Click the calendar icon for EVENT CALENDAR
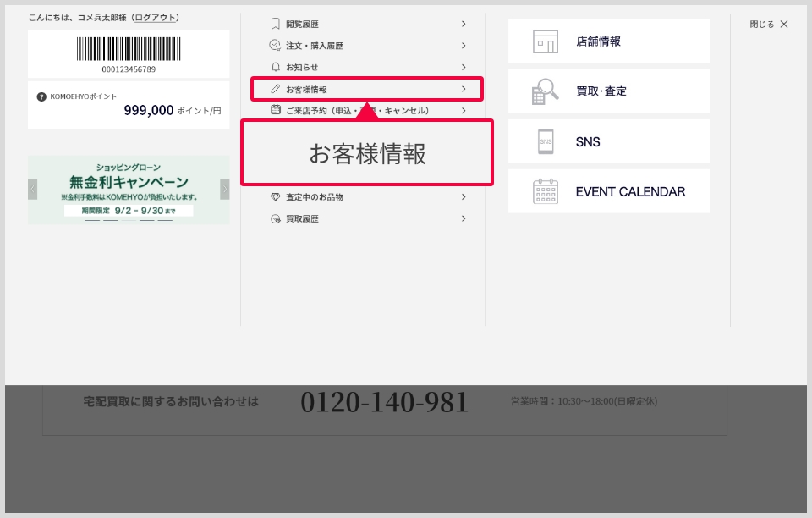The image size is (812, 518). click(546, 191)
